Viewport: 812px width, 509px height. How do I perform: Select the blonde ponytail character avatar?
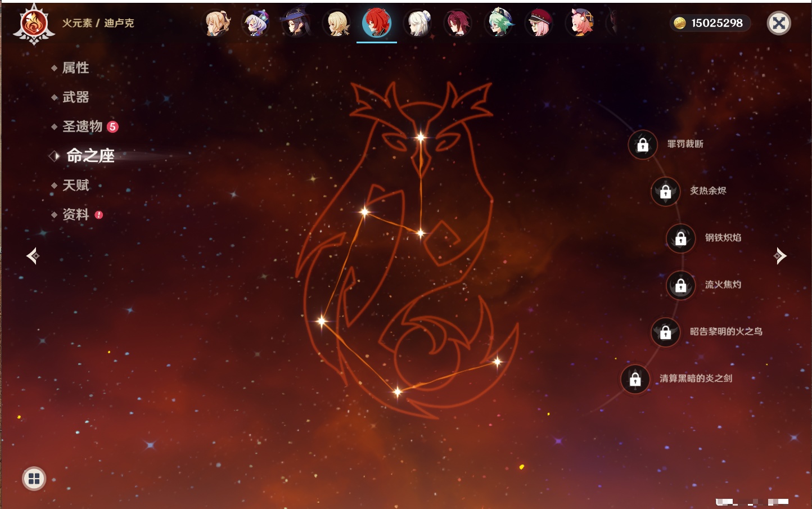pos(216,23)
